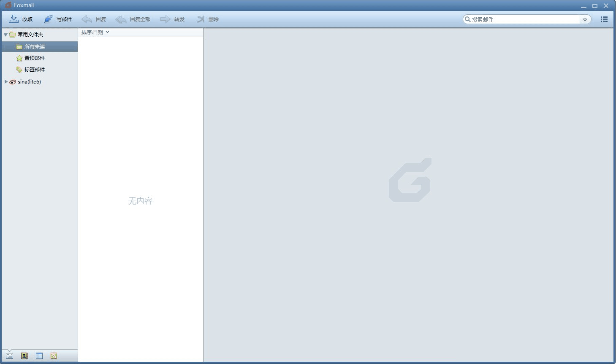
Task: Open the RSS reader icon at bottom left
Action: coord(54,356)
